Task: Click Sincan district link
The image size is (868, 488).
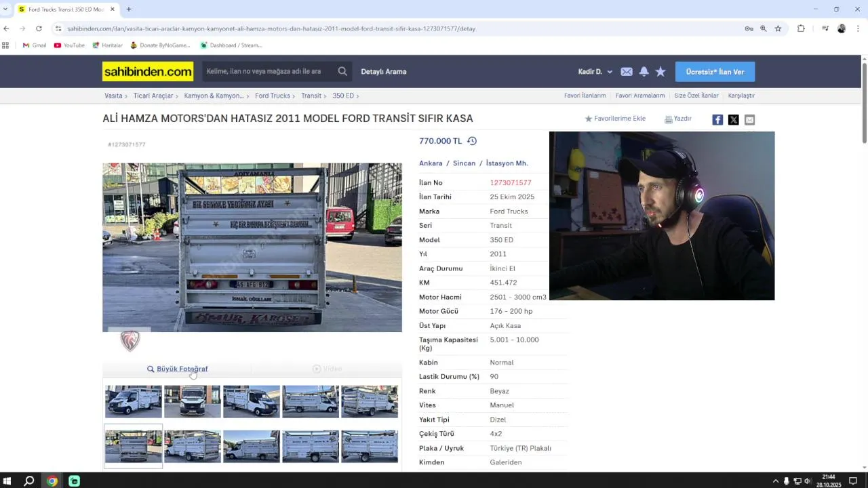Action: (464, 163)
